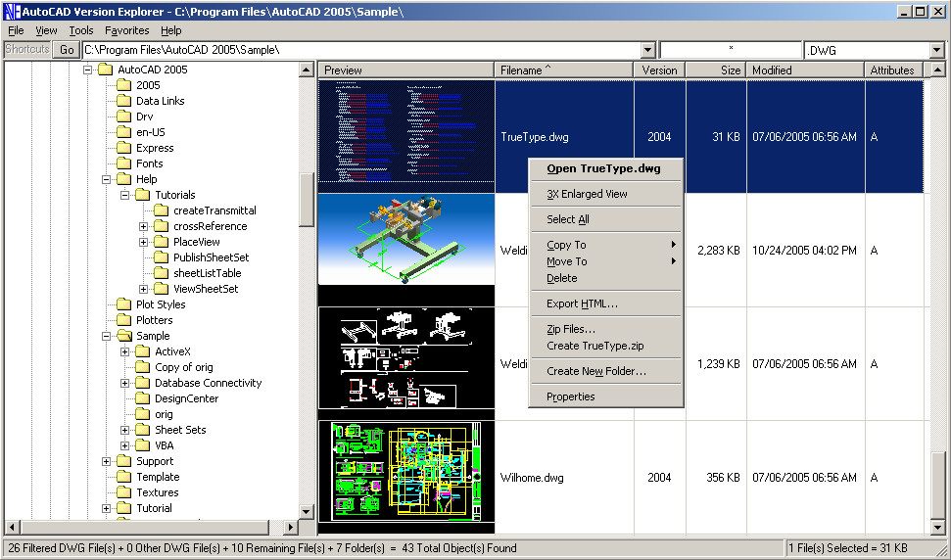Choose Export HTML... menu entry

click(606, 304)
